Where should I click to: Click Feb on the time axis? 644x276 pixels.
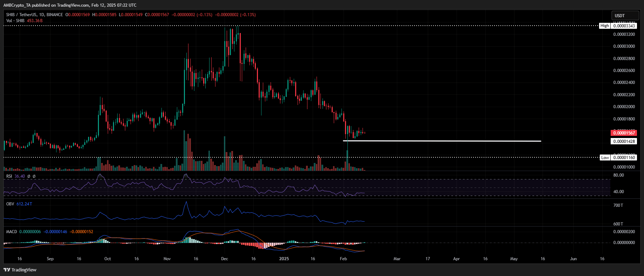click(x=344, y=259)
